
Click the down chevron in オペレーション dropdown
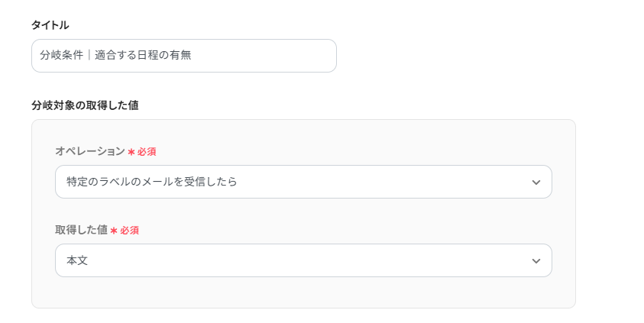536,182
